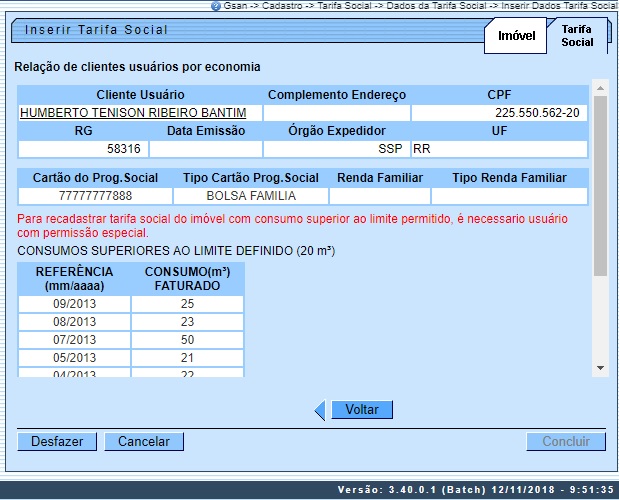Click the blue back arrow beside Voltar
The width and height of the screenshot is (619, 500).
[320, 410]
